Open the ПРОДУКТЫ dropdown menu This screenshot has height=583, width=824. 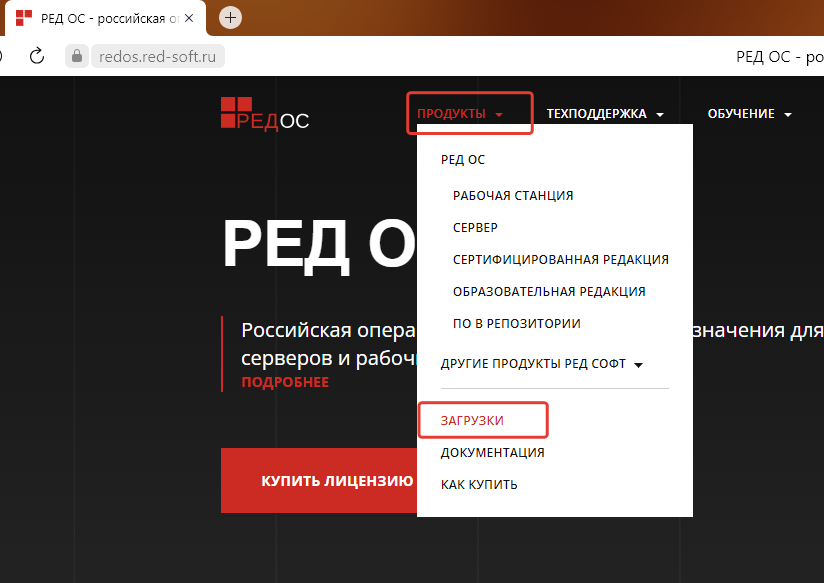[x=460, y=114]
